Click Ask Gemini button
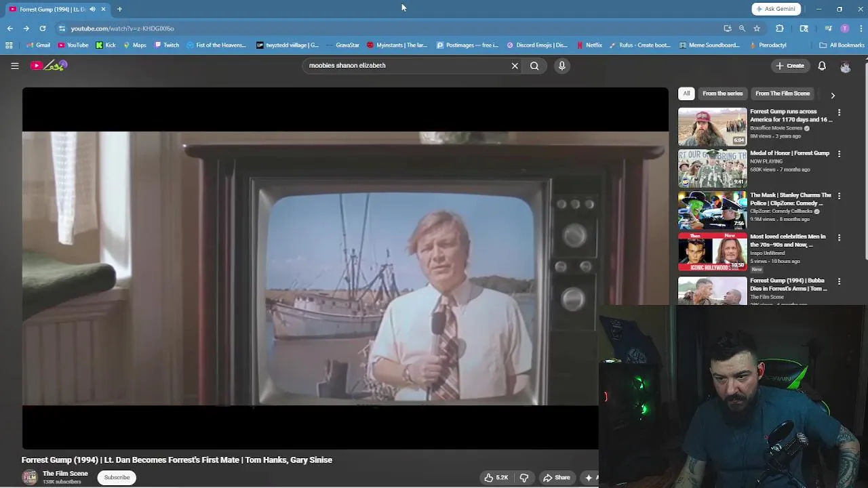The height and width of the screenshot is (488, 868). [x=776, y=9]
